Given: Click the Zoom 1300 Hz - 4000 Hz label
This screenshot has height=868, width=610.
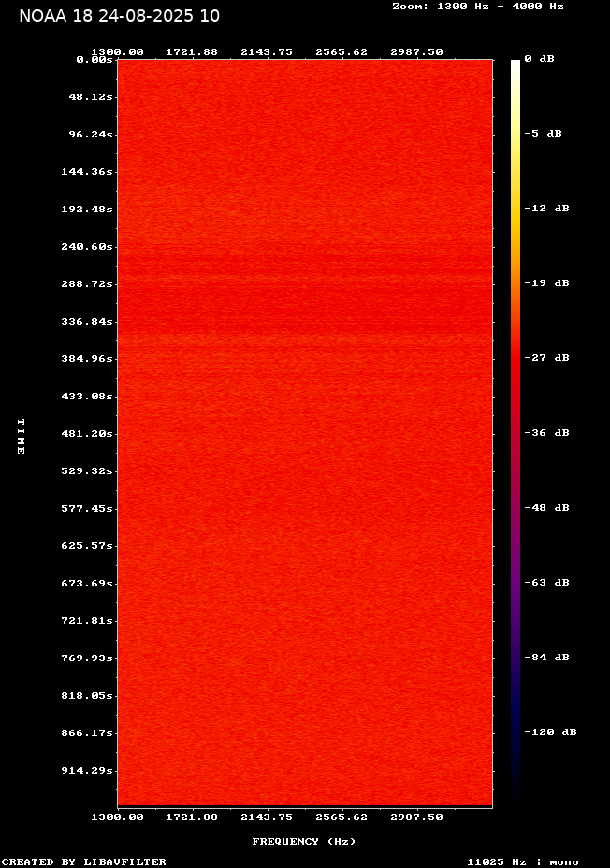Looking at the screenshot, I should tap(477, 6).
